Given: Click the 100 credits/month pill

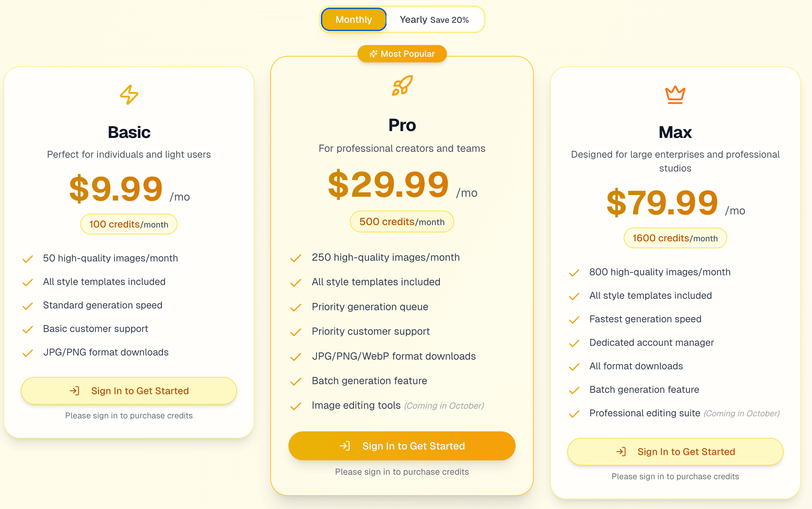Looking at the screenshot, I should pyautogui.click(x=129, y=224).
